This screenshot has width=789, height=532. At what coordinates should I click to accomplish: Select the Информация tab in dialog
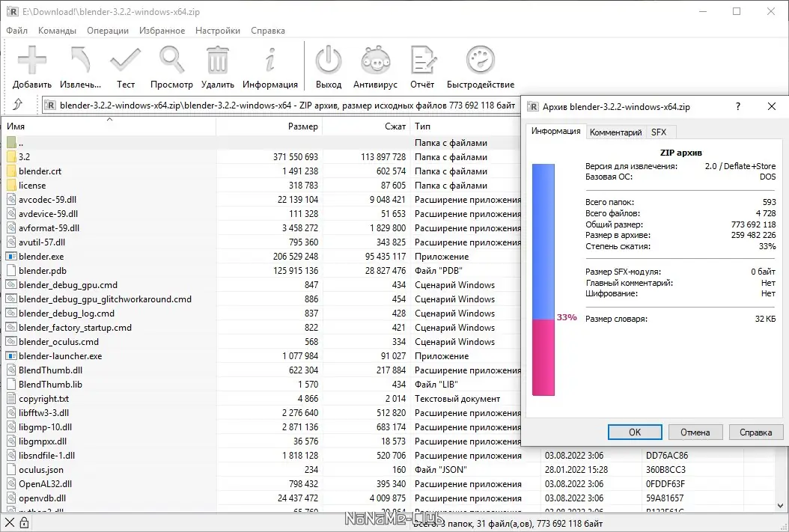[x=556, y=131]
